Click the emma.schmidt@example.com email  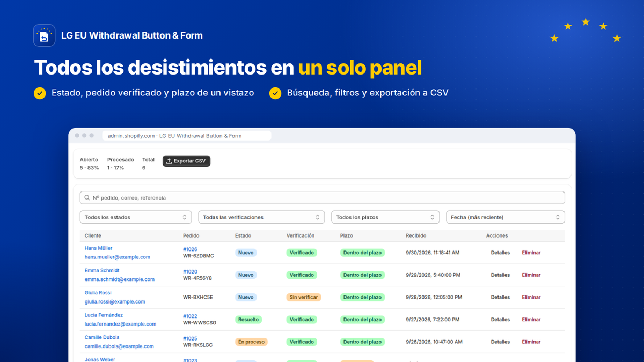coord(120,279)
